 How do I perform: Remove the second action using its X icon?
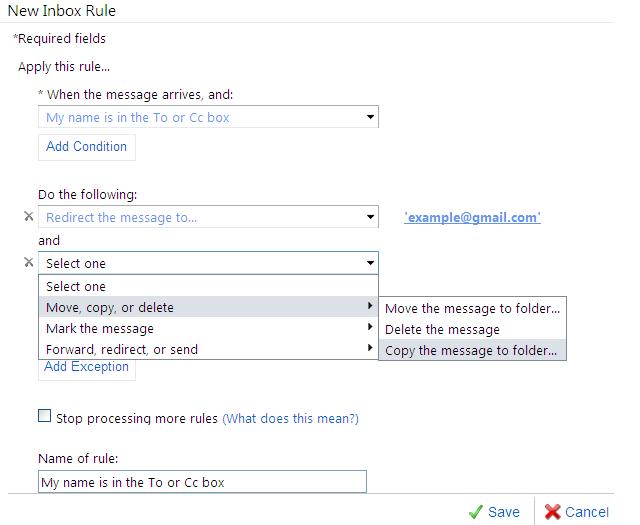coord(28,263)
